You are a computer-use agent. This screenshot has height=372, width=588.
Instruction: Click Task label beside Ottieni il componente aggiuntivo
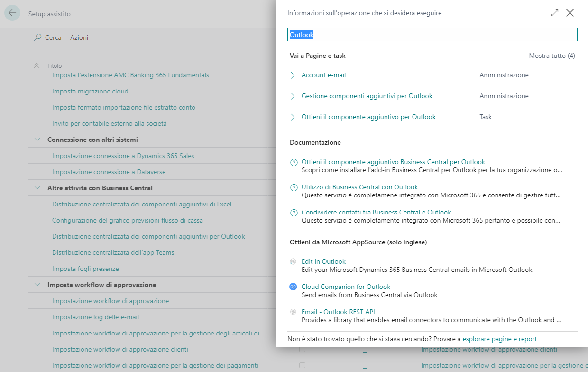(486, 117)
